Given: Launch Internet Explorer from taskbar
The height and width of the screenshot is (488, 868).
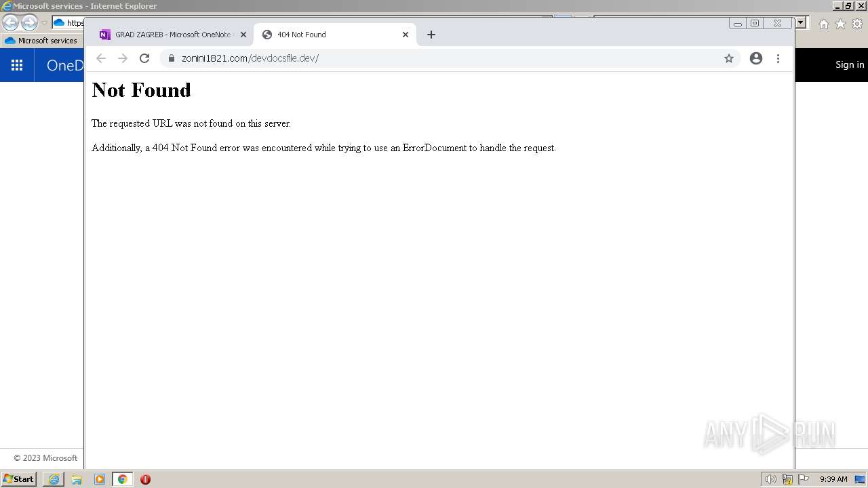Looking at the screenshot, I should [54, 479].
